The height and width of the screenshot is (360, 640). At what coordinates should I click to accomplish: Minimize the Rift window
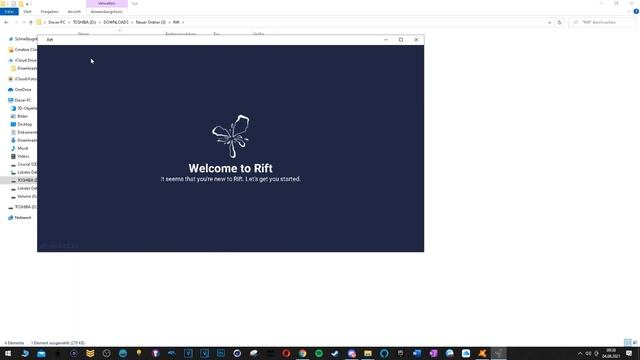click(x=386, y=40)
